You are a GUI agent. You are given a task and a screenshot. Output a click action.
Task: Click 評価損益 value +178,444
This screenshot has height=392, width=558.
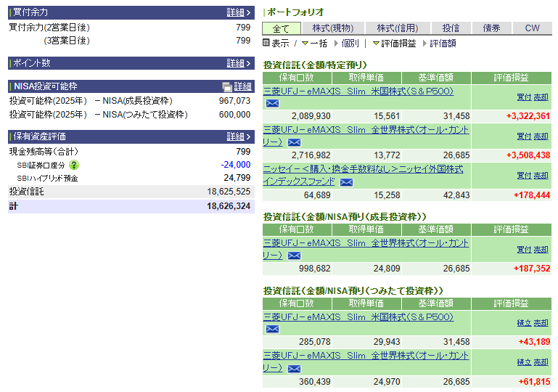532,195
